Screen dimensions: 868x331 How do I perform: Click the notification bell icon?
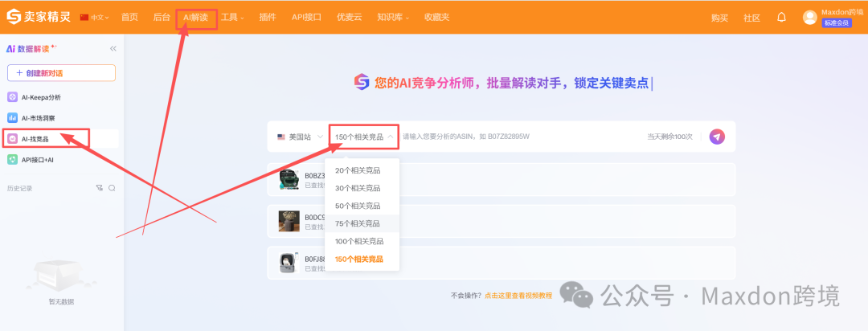(781, 17)
